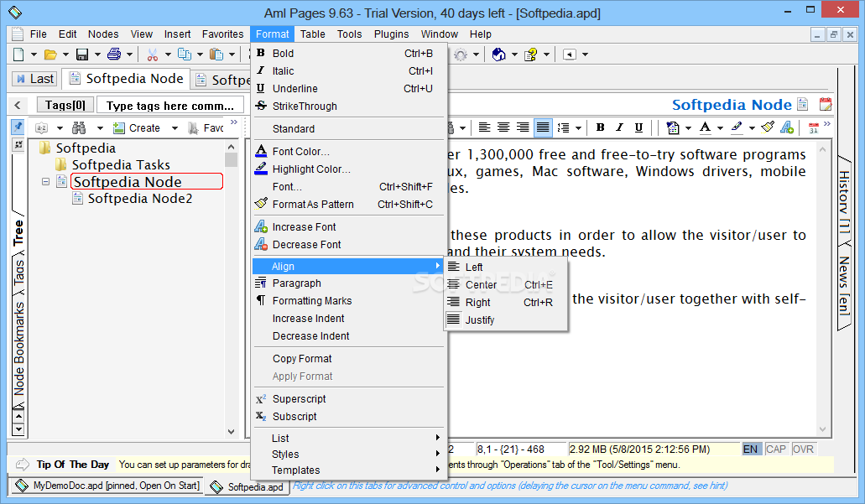The height and width of the screenshot is (504, 865).
Task: Click the panel back arrow icon
Action: [x=570, y=54]
